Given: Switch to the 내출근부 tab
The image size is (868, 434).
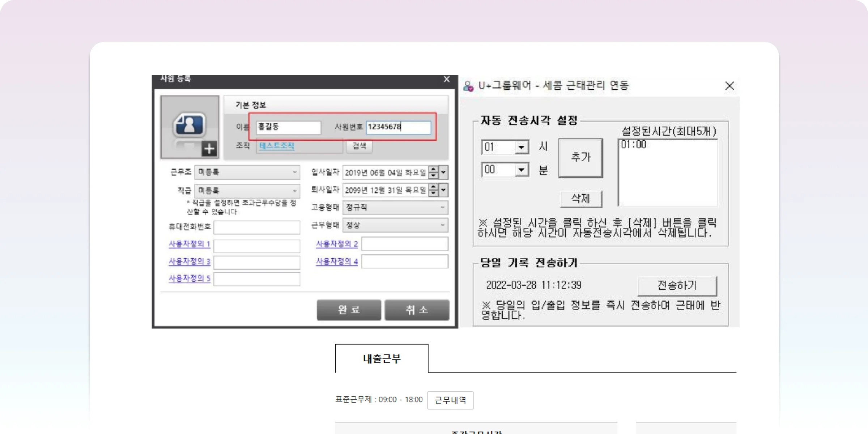Looking at the screenshot, I should pyautogui.click(x=382, y=358).
